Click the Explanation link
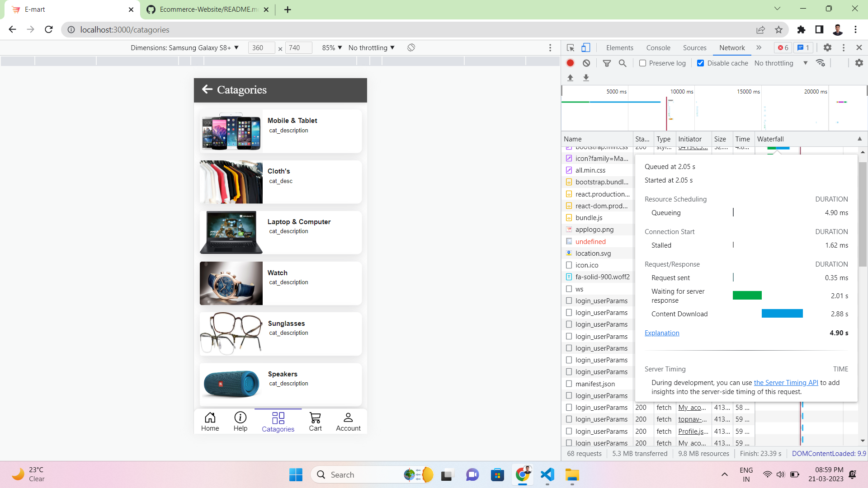The image size is (868, 488). (662, 333)
